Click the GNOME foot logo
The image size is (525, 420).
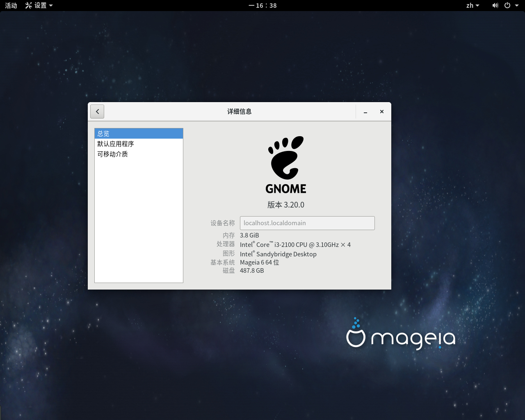286,165
